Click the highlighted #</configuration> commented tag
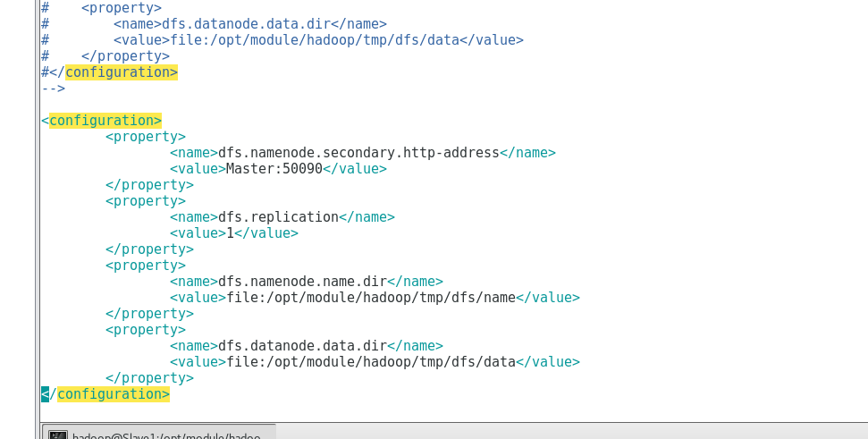Screen dimensions: 868x439 point(110,72)
